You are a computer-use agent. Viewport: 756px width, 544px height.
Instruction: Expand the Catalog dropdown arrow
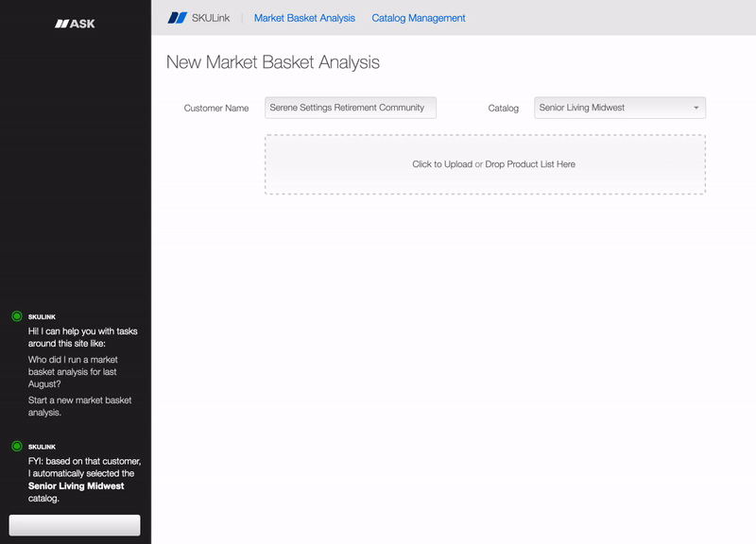[x=696, y=108]
